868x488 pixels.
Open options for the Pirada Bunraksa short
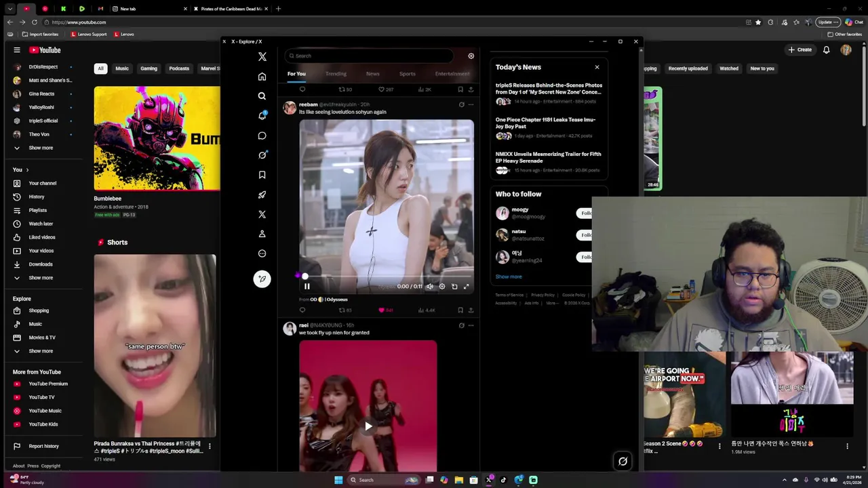point(210,446)
